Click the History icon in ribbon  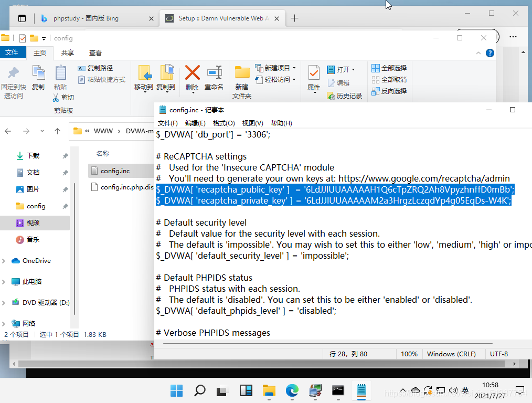pos(331,96)
